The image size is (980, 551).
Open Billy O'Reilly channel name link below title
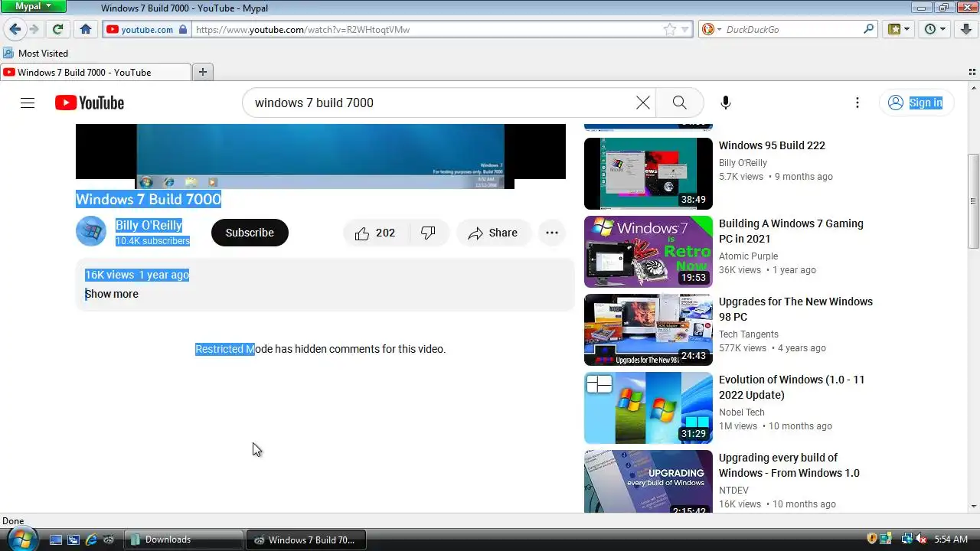click(x=149, y=225)
